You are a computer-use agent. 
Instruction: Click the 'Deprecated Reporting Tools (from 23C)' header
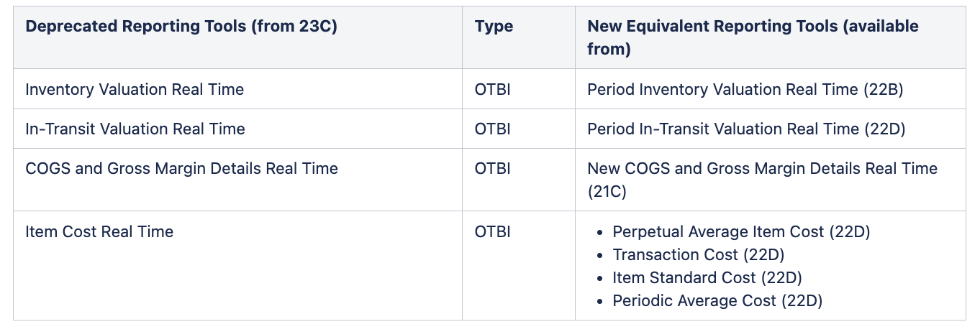[x=181, y=27]
